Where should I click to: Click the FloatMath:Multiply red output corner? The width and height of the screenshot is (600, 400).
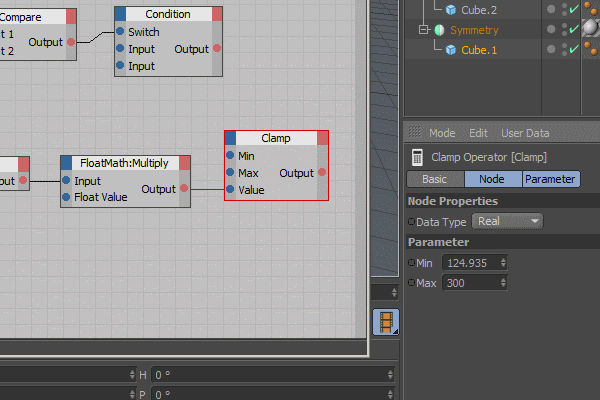(184, 163)
